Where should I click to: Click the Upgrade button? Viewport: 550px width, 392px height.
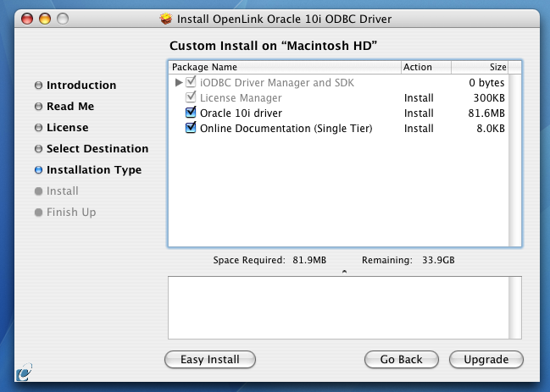coord(486,360)
